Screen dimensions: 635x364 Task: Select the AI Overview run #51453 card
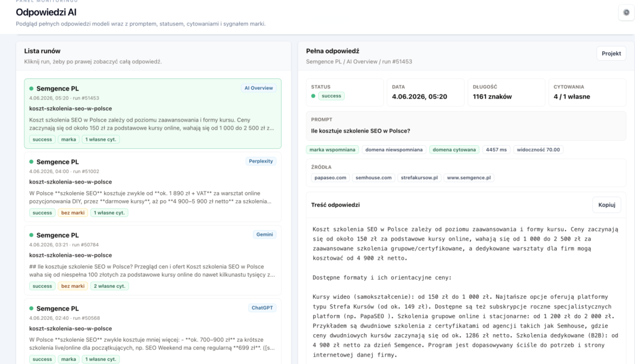pyautogui.click(x=153, y=113)
